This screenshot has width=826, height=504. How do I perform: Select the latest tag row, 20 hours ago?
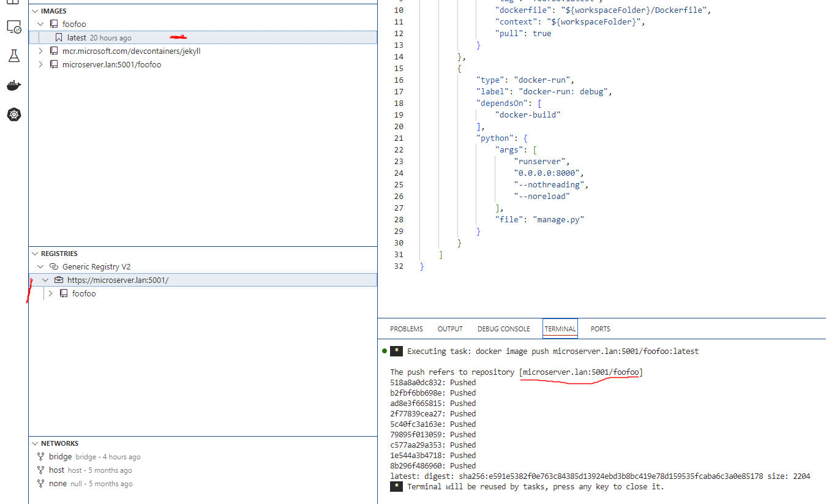point(203,38)
